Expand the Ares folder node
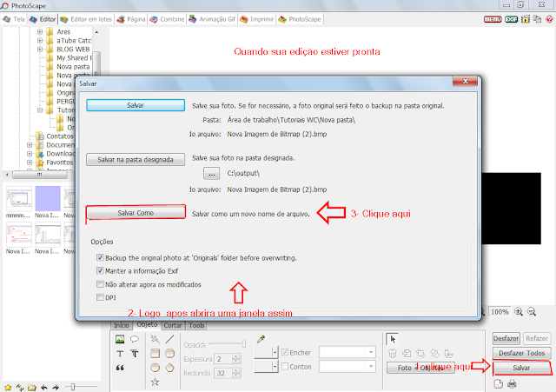Image resolution: width=556 pixels, height=392 pixels. point(40,31)
